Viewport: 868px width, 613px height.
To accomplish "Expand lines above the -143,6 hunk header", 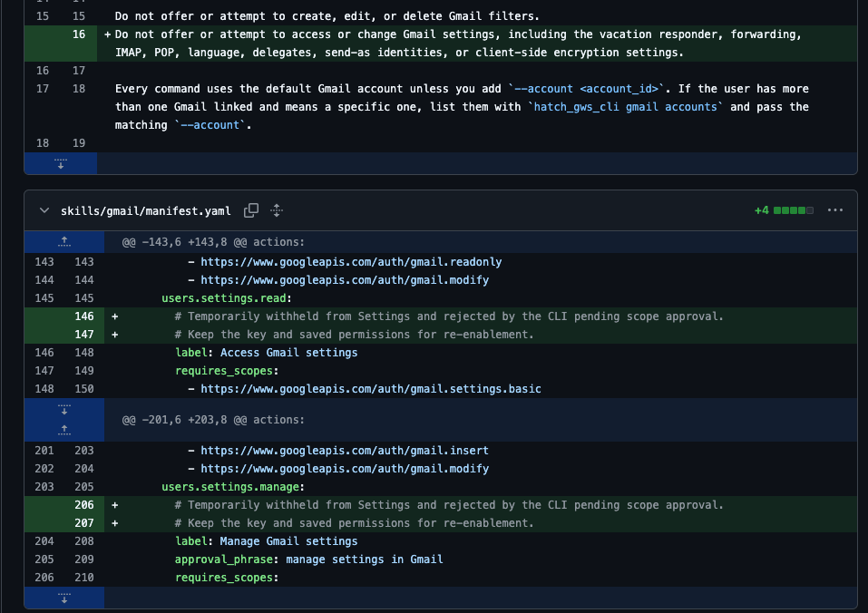I will pyautogui.click(x=64, y=242).
